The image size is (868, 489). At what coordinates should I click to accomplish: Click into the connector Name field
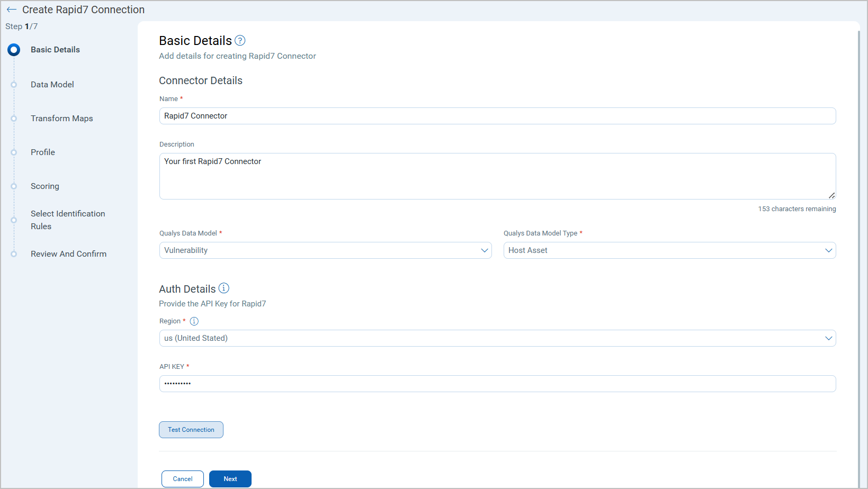497,116
